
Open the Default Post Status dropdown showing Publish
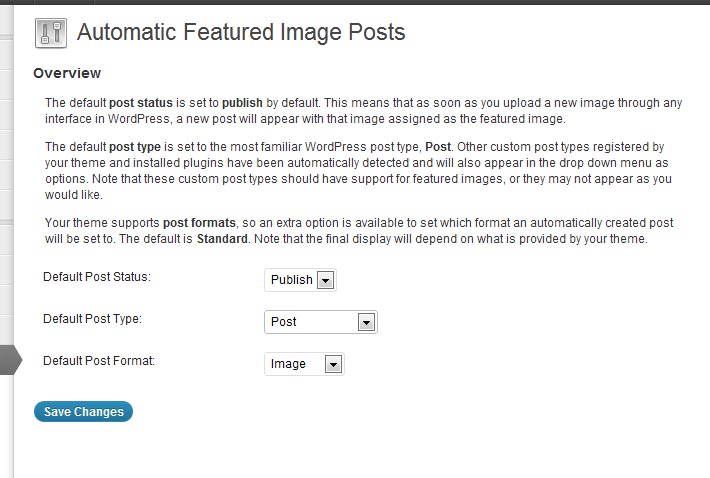click(300, 280)
